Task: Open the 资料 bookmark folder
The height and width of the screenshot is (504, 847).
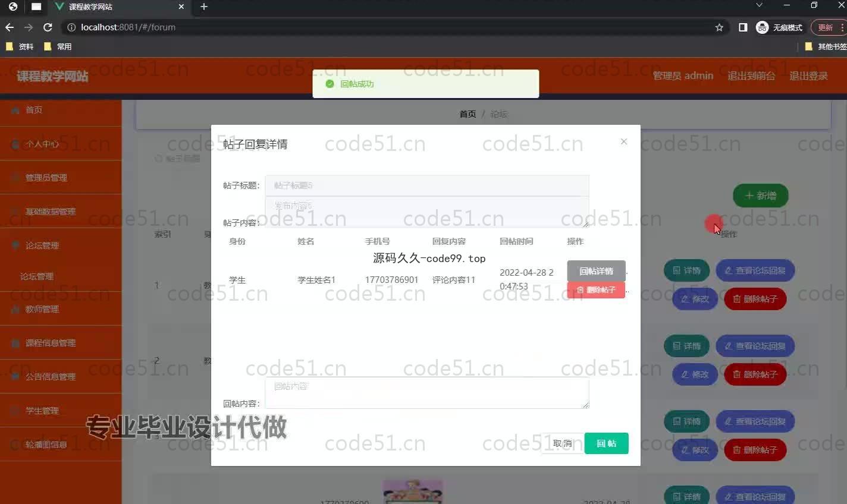Action: pyautogui.click(x=20, y=46)
